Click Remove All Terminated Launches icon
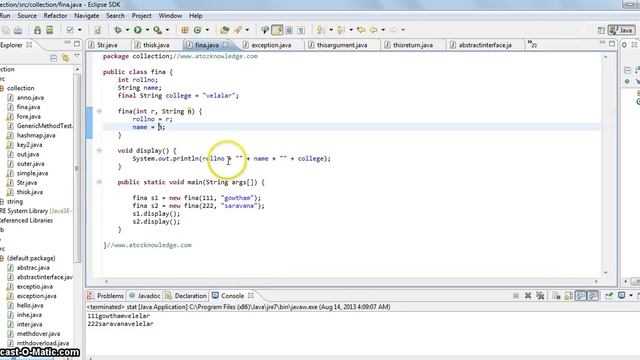The height and width of the screenshot is (360, 640). point(540,296)
